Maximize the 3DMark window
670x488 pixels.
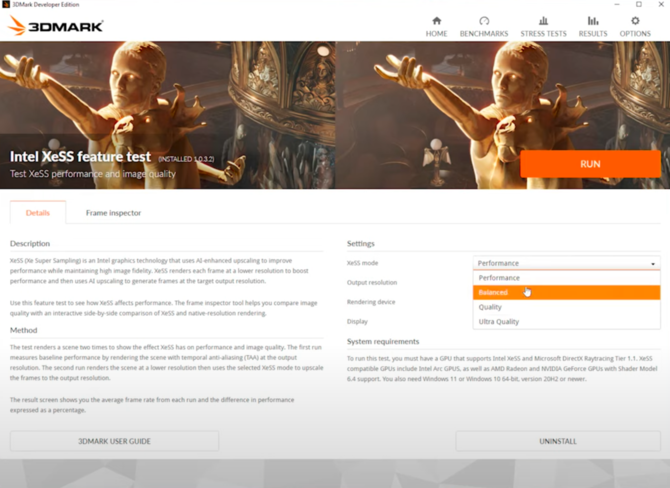639,4
